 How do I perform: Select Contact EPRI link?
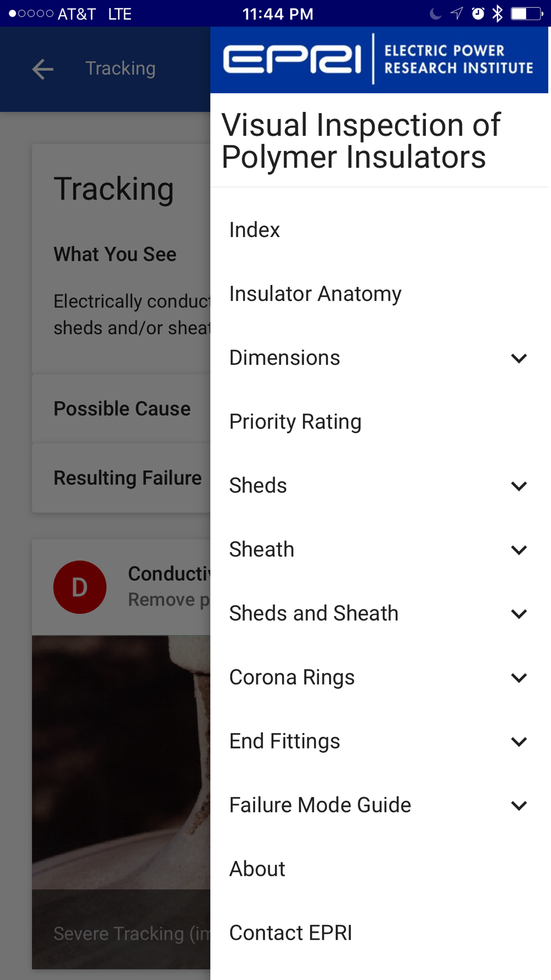click(x=379, y=933)
